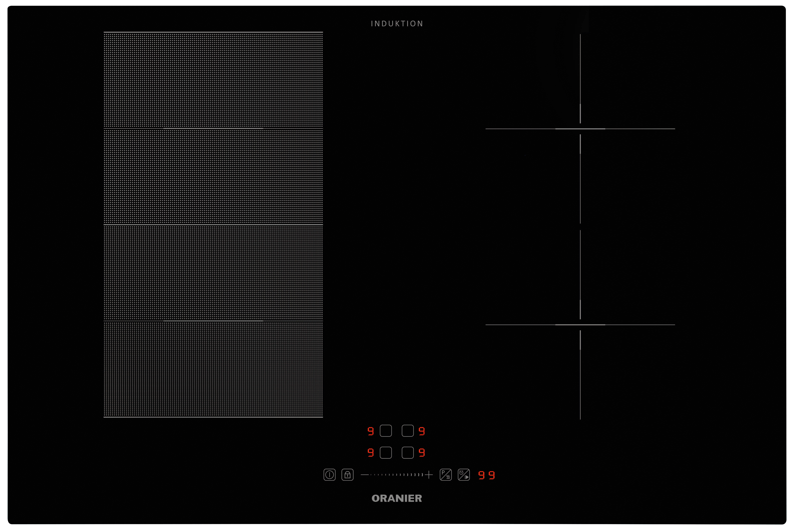Tap the minus end of the power slider

(x=365, y=475)
